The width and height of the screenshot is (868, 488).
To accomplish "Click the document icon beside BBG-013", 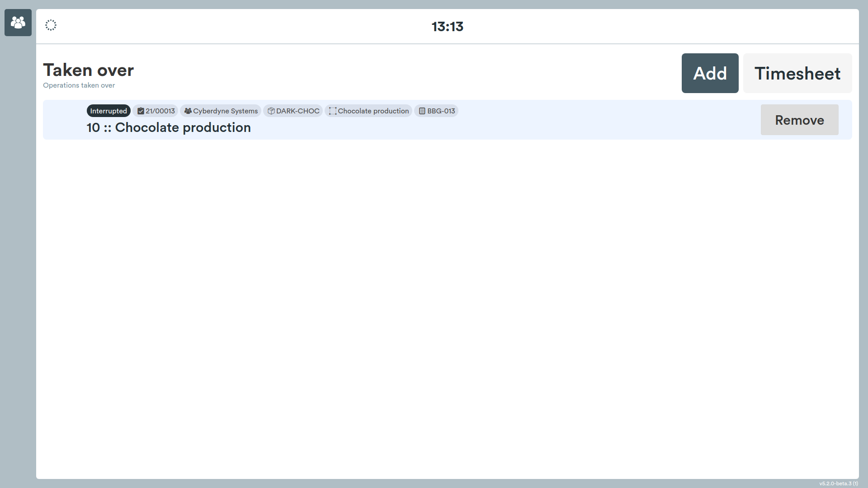I will (x=422, y=111).
